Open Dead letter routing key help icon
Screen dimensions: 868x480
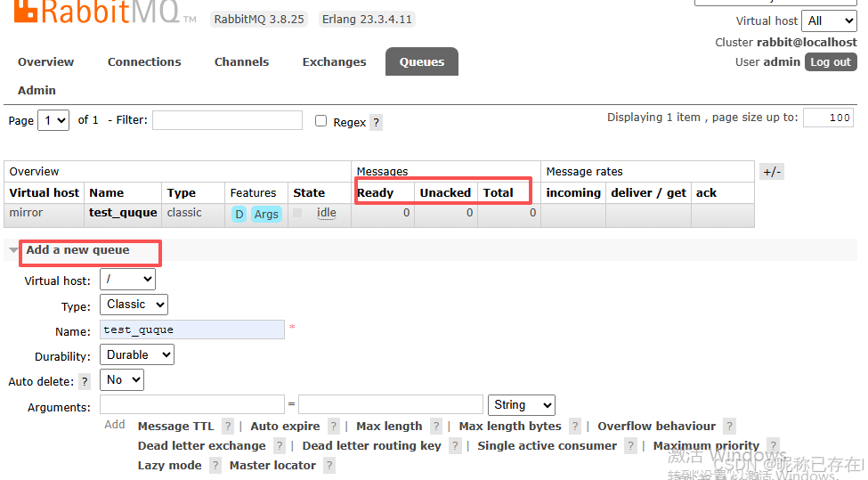click(455, 446)
